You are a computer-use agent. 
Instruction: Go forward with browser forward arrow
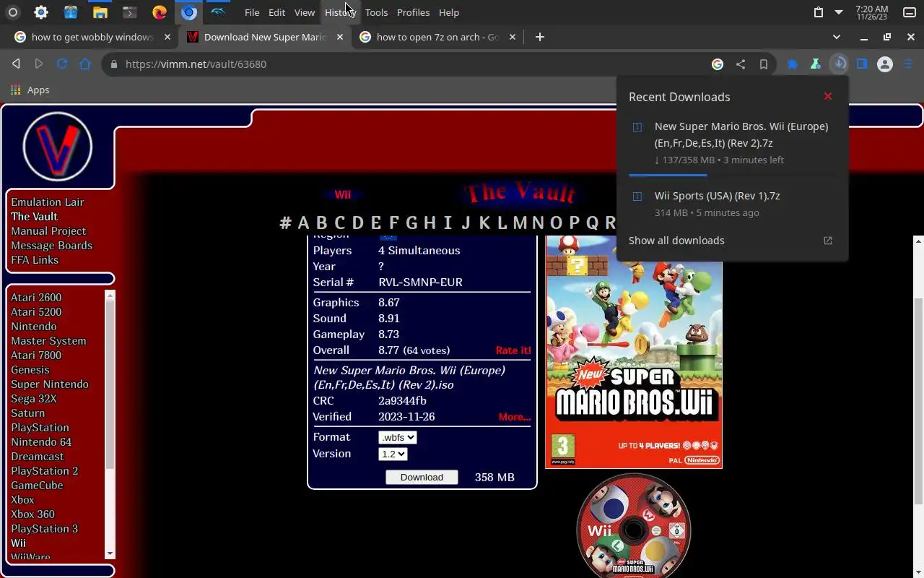tap(39, 64)
